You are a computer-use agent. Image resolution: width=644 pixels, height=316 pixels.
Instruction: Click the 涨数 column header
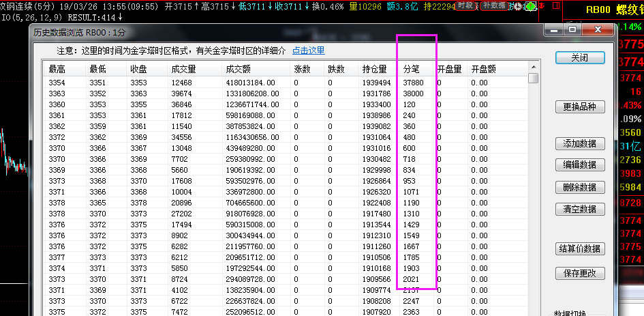pos(307,69)
